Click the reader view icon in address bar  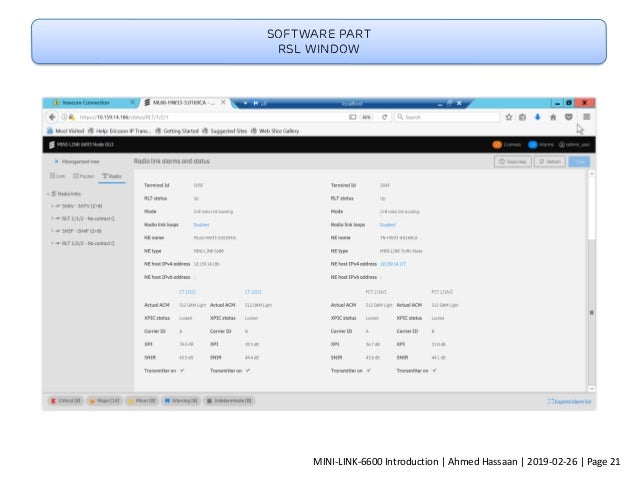click(x=352, y=117)
